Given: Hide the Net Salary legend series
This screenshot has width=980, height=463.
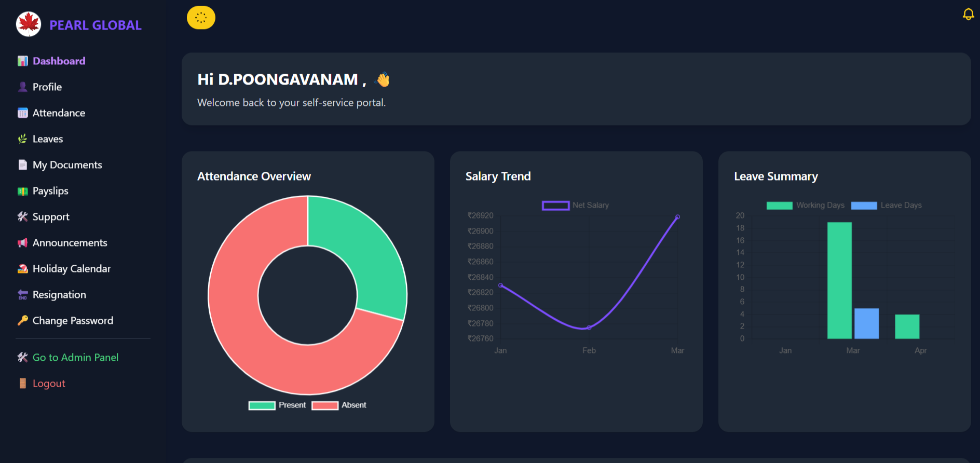Looking at the screenshot, I should [x=575, y=206].
